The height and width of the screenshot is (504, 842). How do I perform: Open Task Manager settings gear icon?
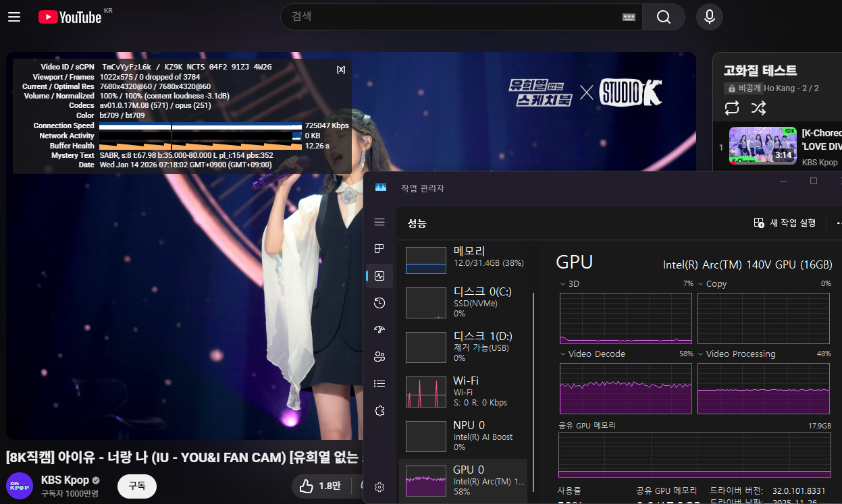[x=379, y=486]
